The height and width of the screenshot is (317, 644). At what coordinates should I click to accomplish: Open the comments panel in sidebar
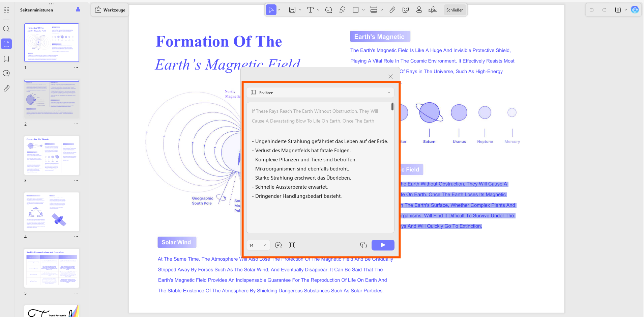[x=6, y=73]
